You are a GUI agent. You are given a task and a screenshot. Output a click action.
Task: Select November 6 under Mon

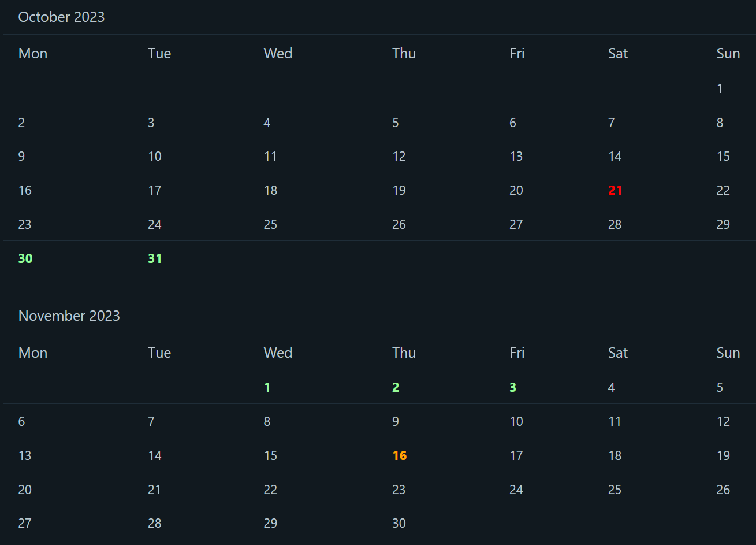point(21,421)
